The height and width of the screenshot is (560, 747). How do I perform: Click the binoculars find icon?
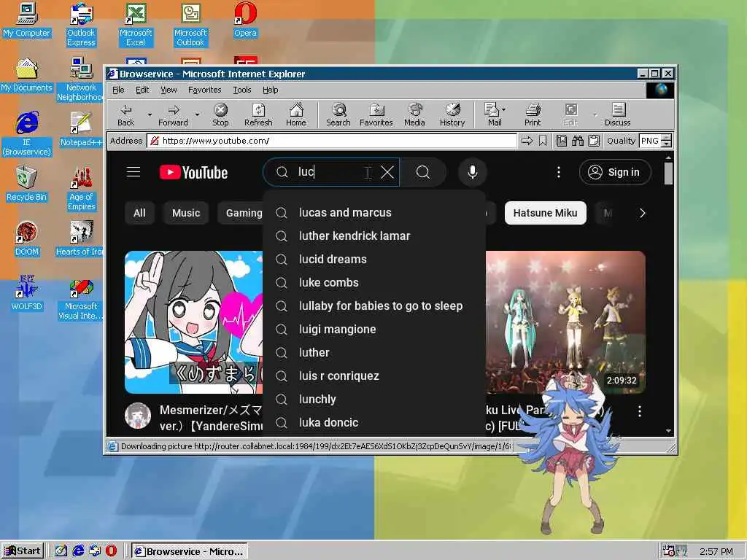578,141
